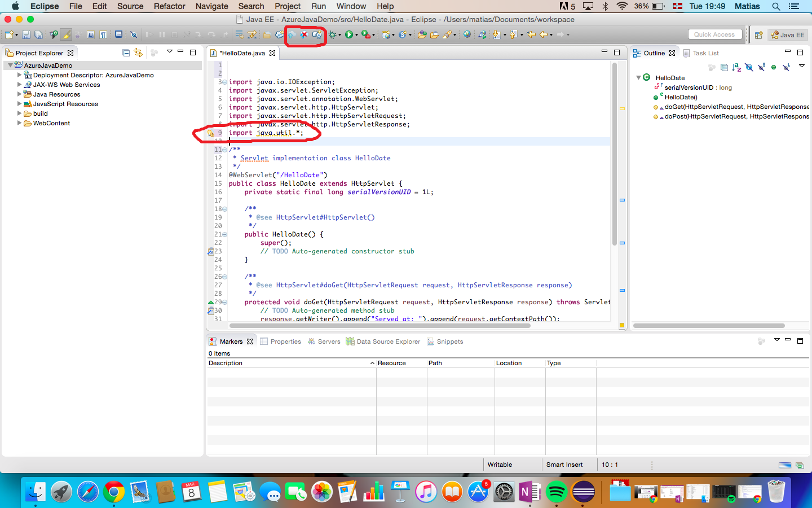Click the Azure settings gear-window icon
Viewport: 812px width, 508px height.
tap(317, 34)
